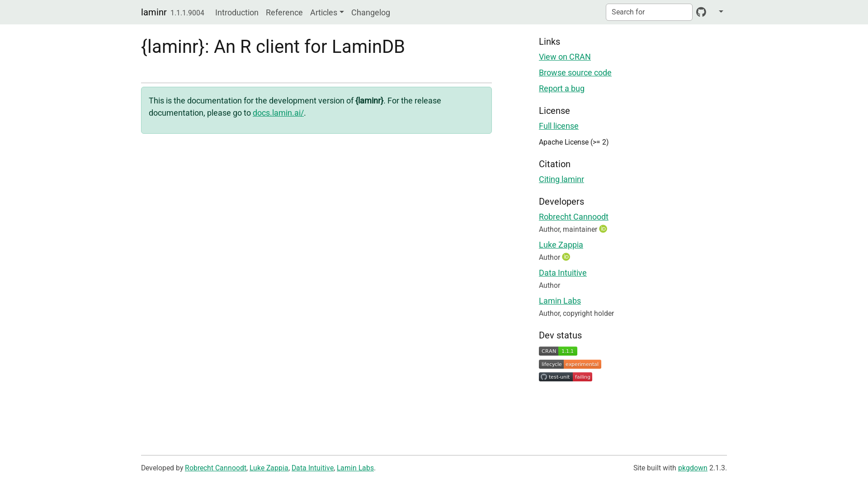Open the pkgdown footer link

(x=693, y=468)
